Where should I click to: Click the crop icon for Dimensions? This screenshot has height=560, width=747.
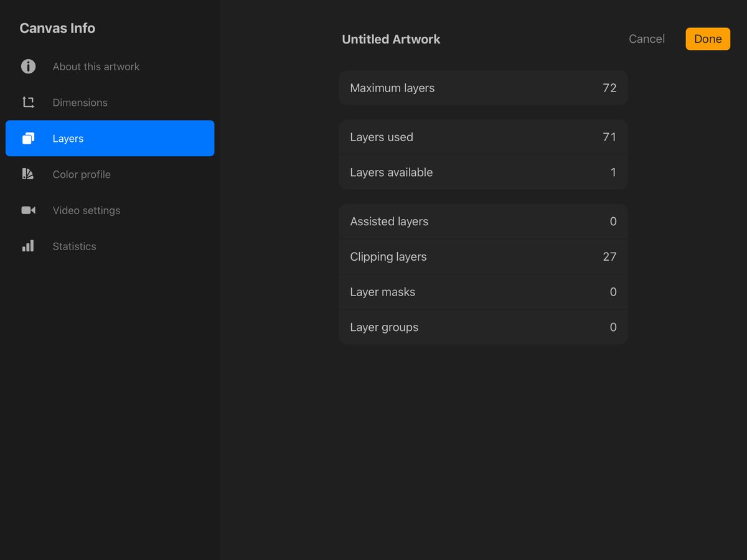pyautogui.click(x=28, y=103)
